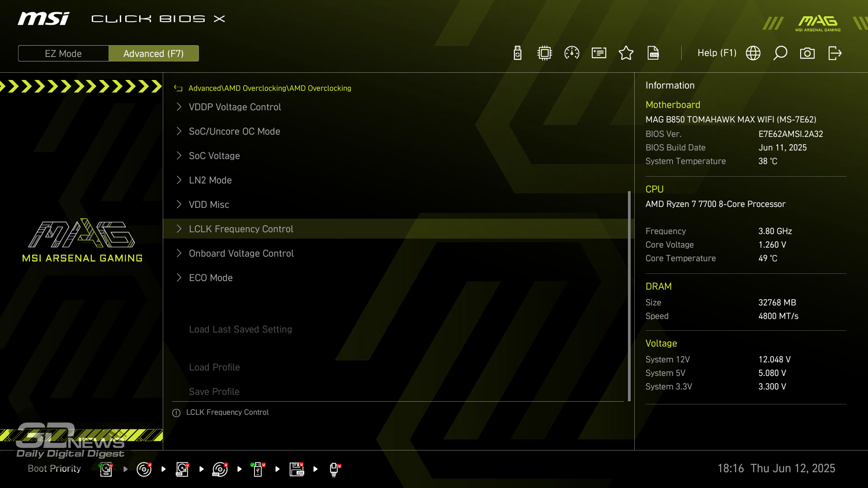Select the optical disc boot device icon

144,469
